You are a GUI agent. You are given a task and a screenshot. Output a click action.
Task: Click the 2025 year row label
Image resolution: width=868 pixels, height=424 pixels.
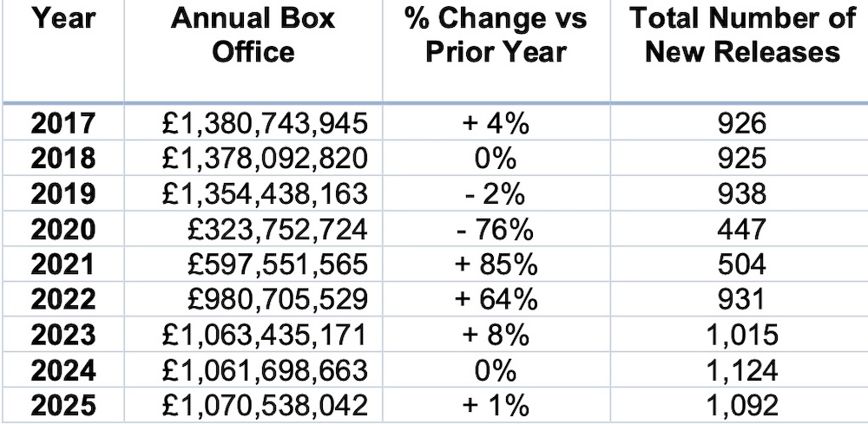pos(62,403)
